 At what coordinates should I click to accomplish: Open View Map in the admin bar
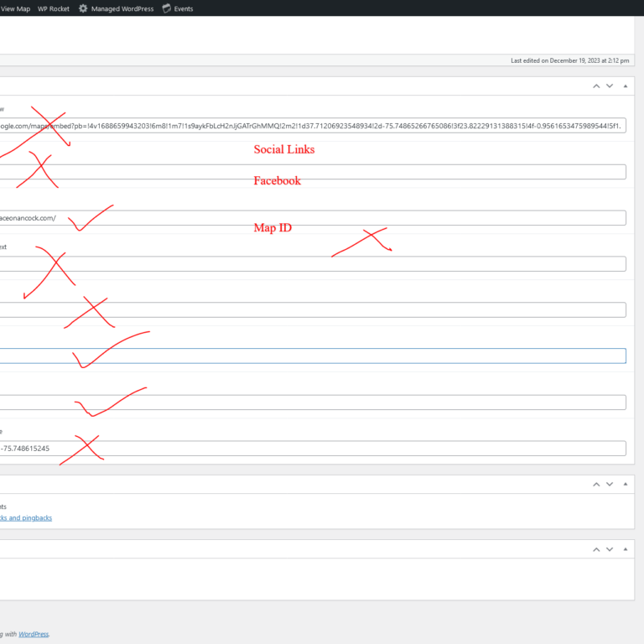[x=15, y=8]
